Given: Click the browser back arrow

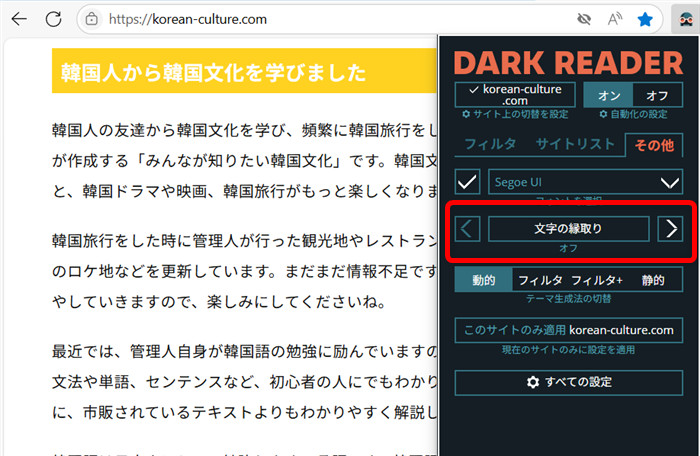Looking at the screenshot, I should (19, 19).
